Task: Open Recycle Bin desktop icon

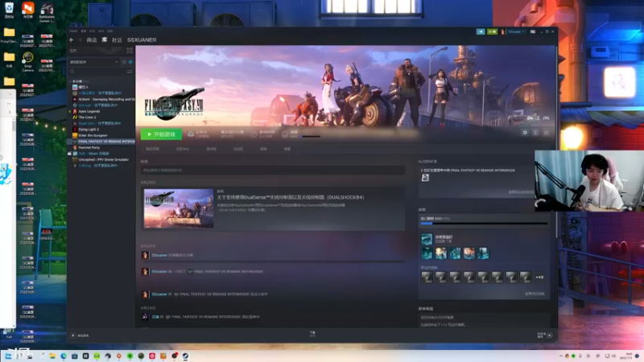Action: click(9, 10)
